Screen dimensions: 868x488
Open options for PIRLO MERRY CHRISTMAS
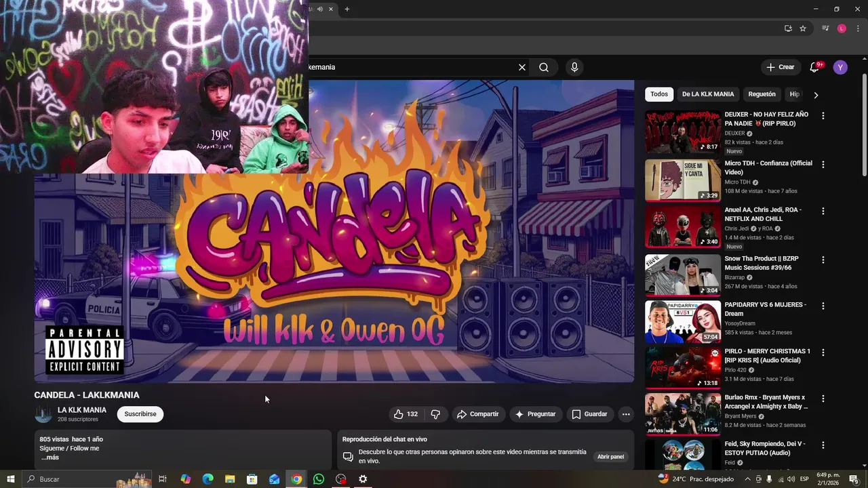(823, 352)
